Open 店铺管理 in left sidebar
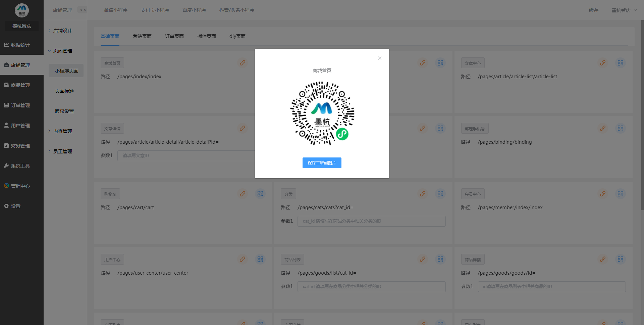644x325 pixels. (22, 65)
